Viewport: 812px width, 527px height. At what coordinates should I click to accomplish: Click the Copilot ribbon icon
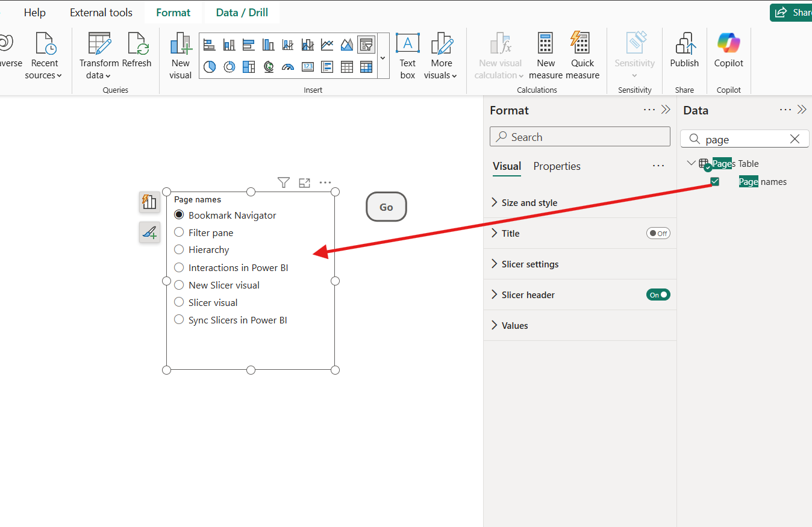tap(728, 51)
